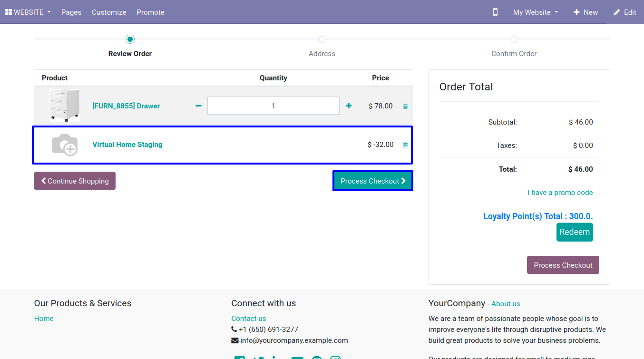
Task: Expand the My Website dropdown
Action: click(x=535, y=12)
